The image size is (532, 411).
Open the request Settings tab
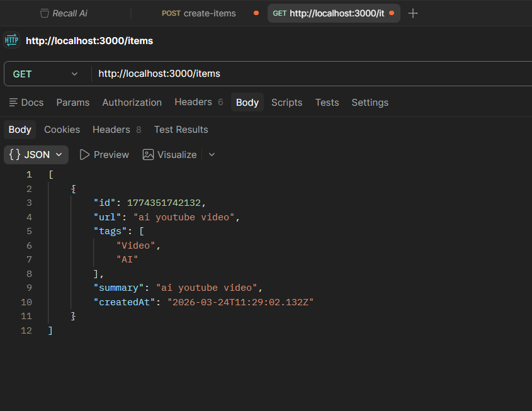click(x=370, y=103)
